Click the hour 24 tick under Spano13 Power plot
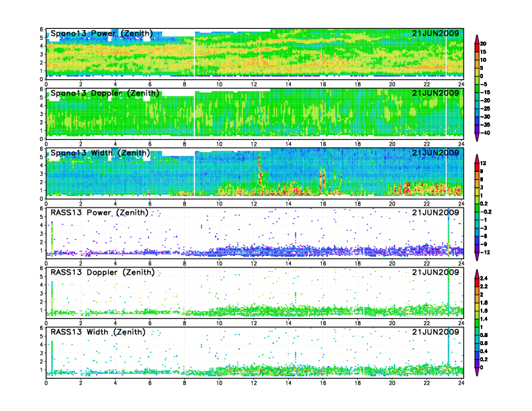 461,85
